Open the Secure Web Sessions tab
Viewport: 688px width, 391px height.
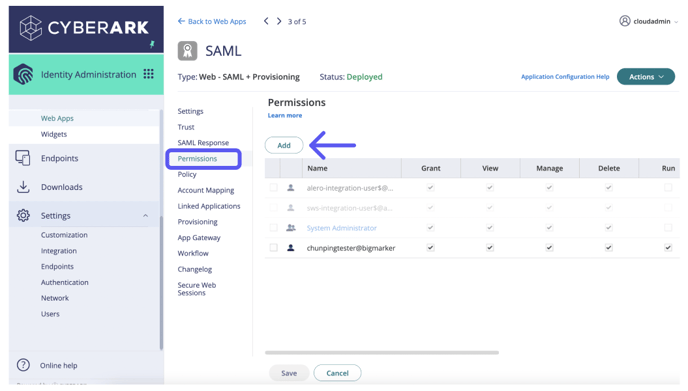197,289
